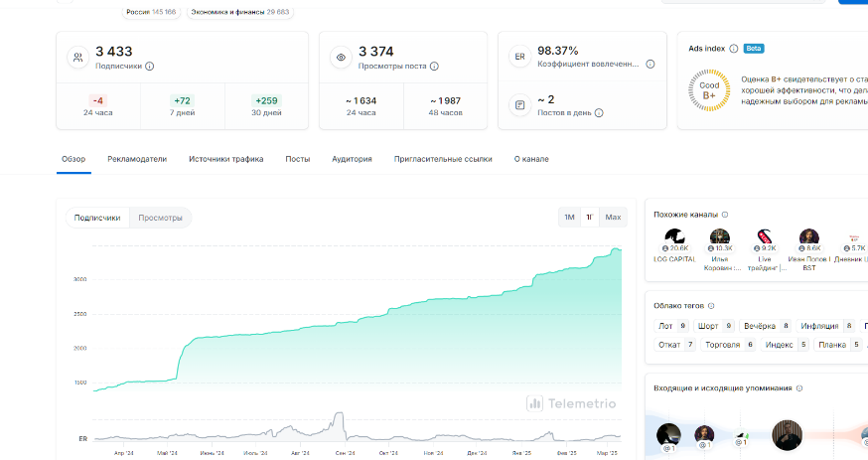Open LOG CAPITAL channel avatar

pos(674,237)
